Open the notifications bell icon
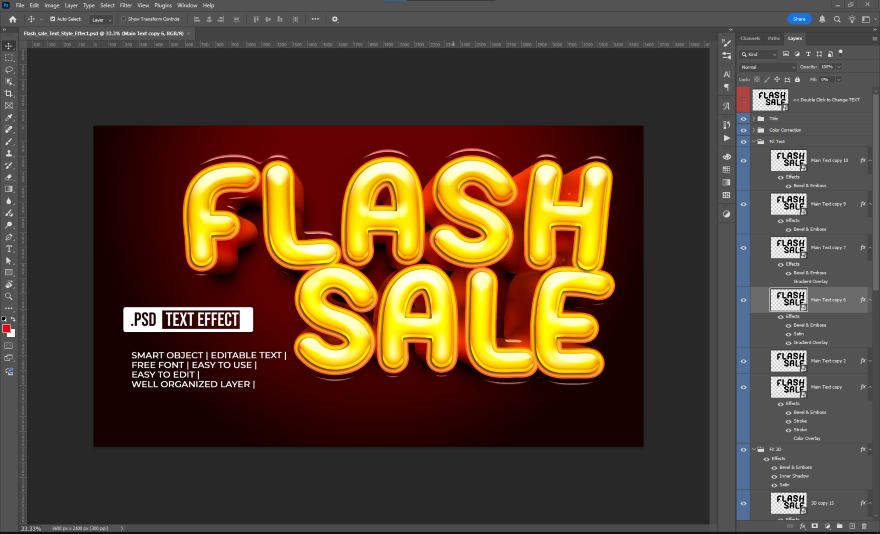This screenshot has width=880, height=534. 822,19
